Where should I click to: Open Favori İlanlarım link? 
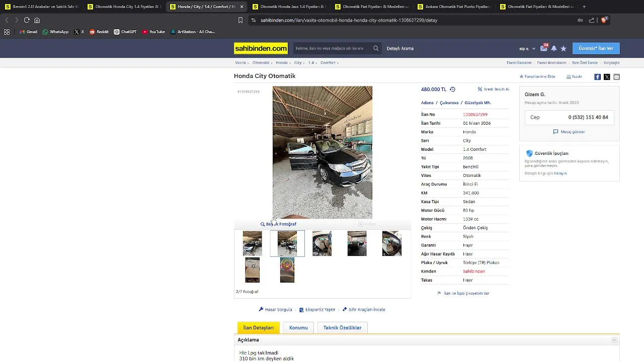tap(519, 63)
